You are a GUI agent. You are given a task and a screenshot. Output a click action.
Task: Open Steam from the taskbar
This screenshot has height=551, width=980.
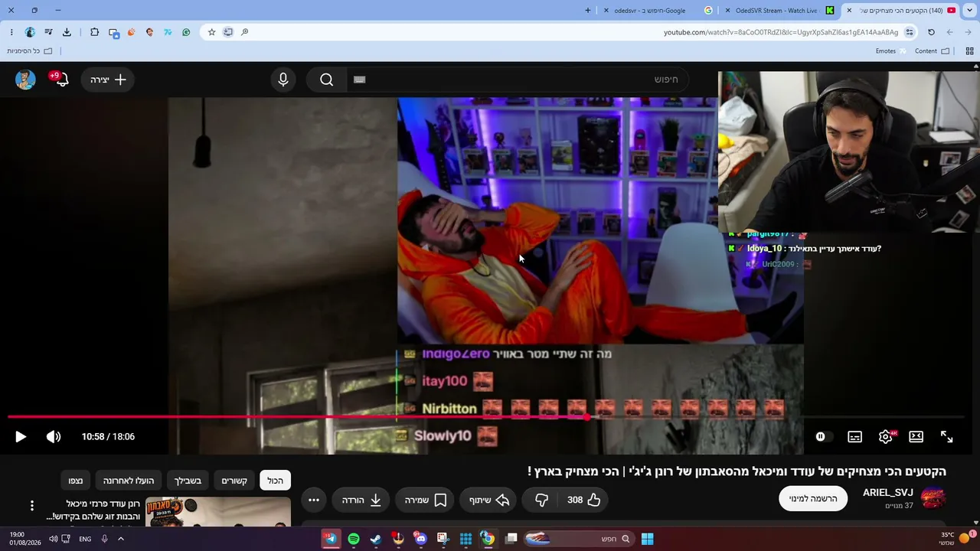tap(376, 539)
